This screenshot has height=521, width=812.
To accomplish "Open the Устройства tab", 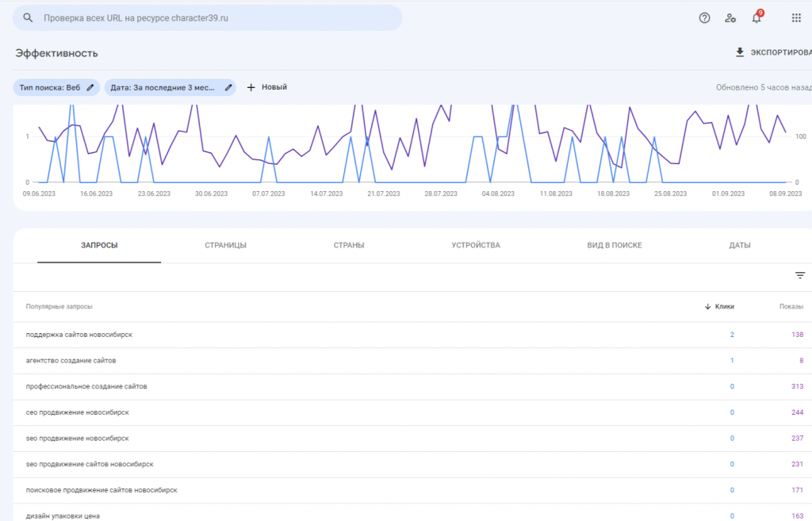I will tap(476, 245).
